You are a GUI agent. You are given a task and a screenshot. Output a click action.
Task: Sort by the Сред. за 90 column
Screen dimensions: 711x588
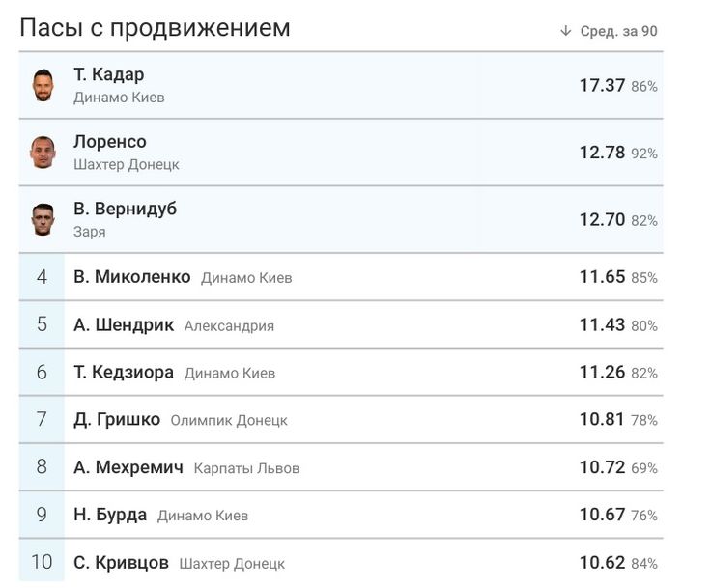tap(618, 31)
